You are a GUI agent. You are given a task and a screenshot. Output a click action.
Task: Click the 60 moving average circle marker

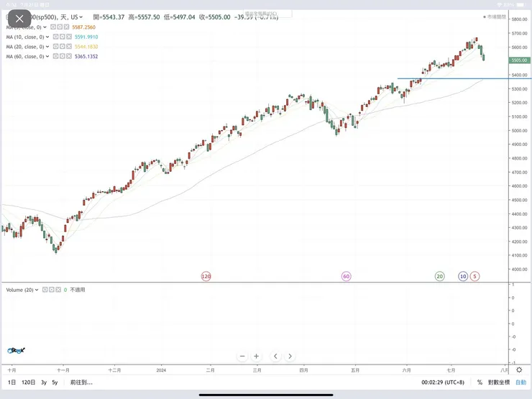point(346,276)
